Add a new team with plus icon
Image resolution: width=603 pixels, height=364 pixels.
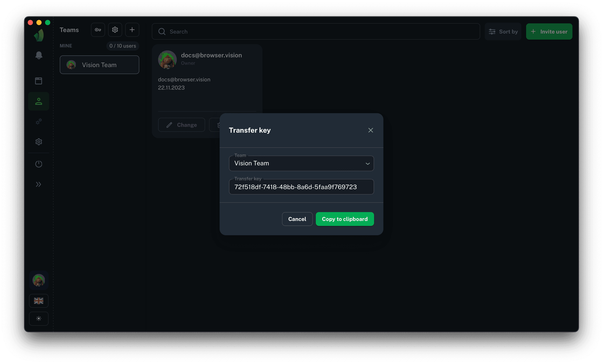[132, 30]
